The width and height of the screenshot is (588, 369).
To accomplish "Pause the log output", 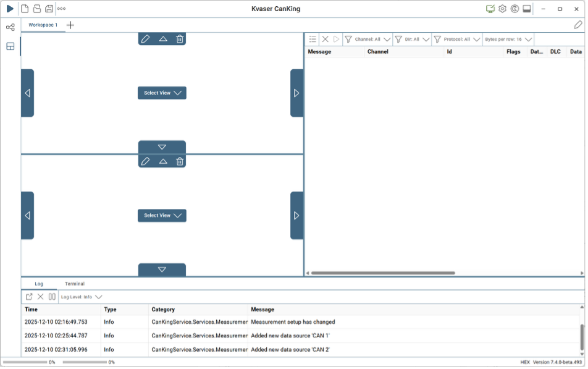I will pos(52,297).
